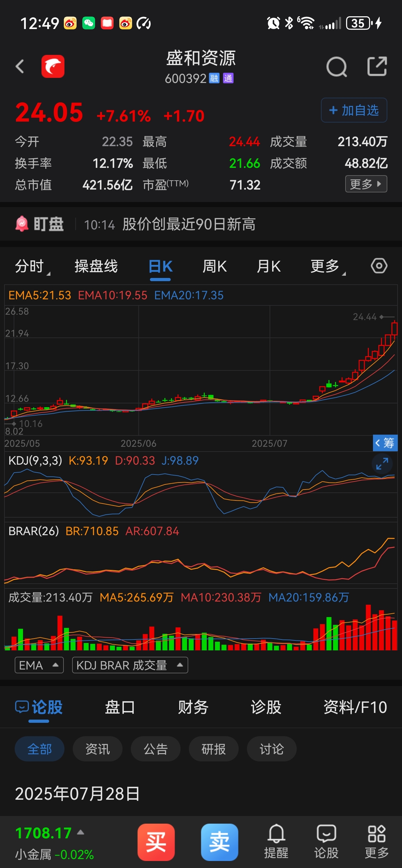Viewport: 402px width, 868px height.
Task: Tap the current price 24.05
Action: (49, 112)
